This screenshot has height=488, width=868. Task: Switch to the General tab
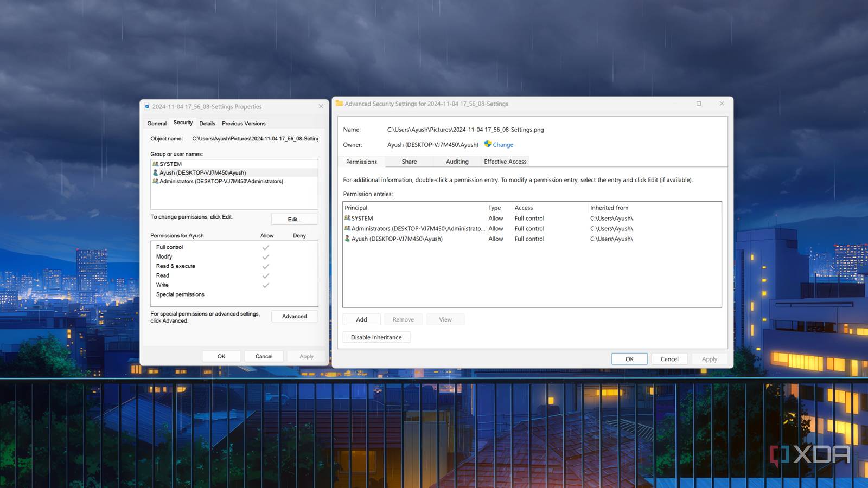point(156,123)
